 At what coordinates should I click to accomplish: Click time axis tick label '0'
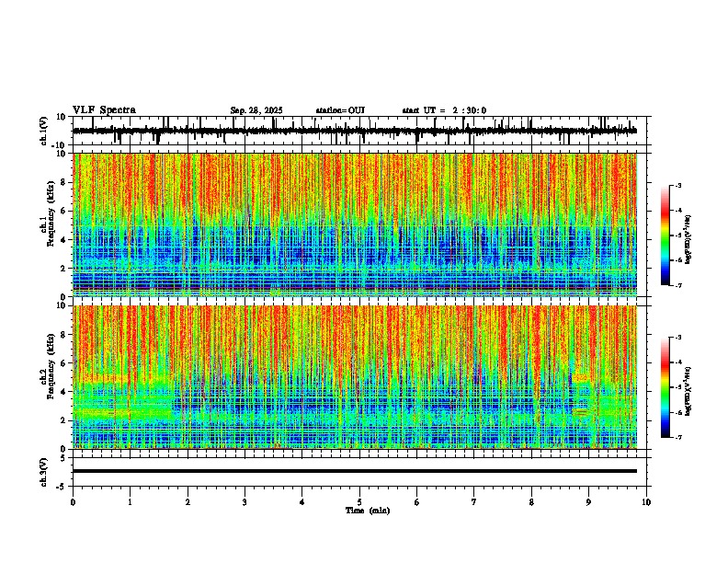pyautogui.click(x=73, y=502)
